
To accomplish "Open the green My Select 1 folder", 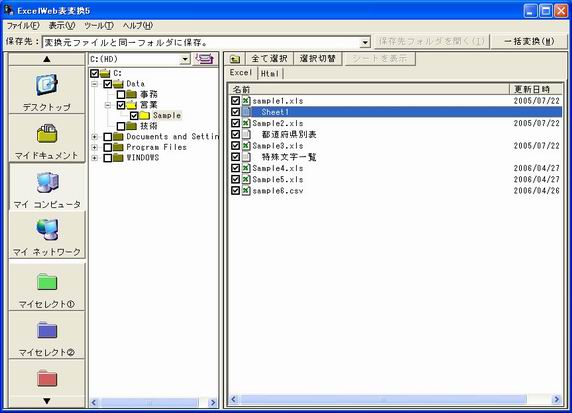I will (47, 282).
